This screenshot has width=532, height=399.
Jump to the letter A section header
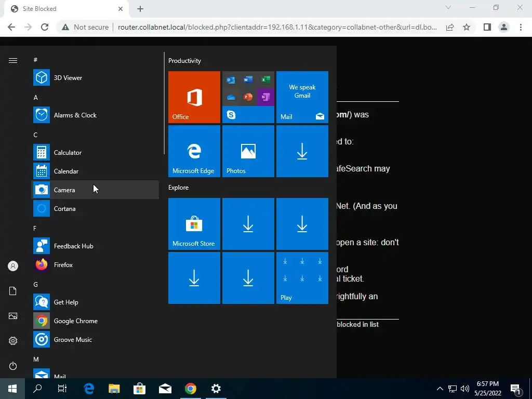pos(36,97)
